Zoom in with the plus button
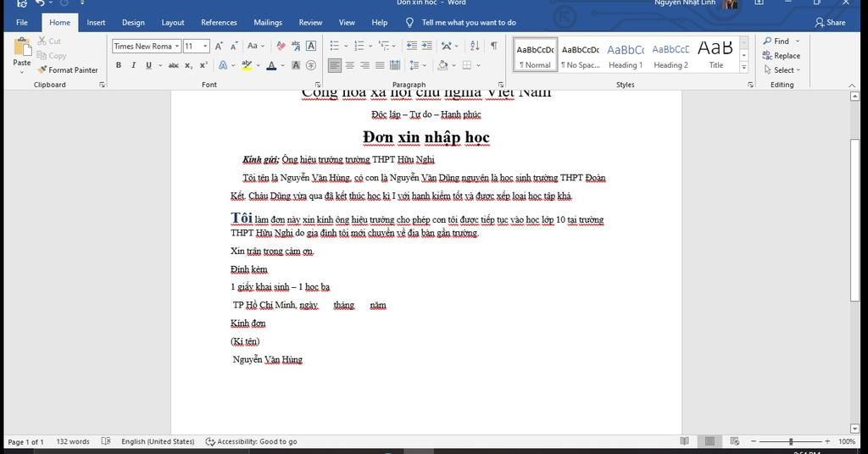This screenshot has height=454, width=868. pyautogui.click(x=827, y=441)
